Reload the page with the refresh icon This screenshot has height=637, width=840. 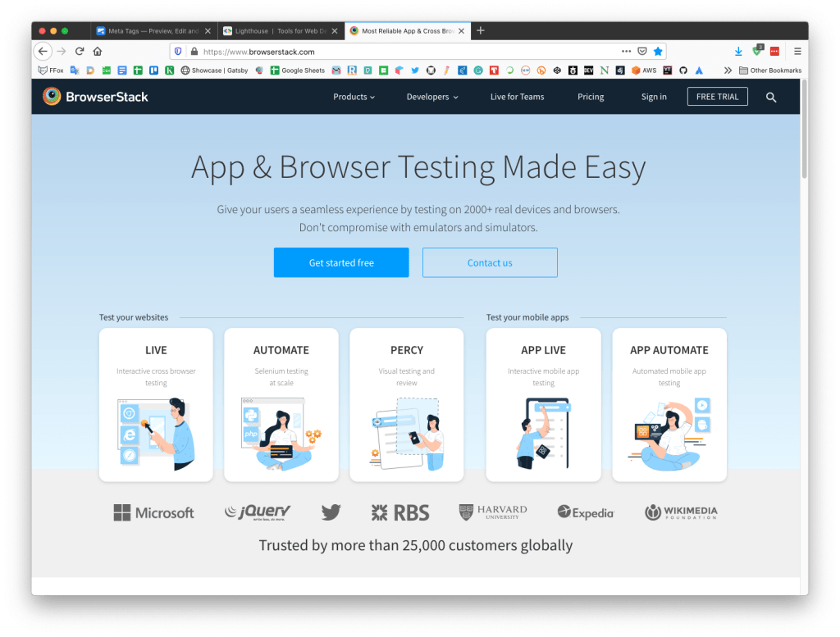80,52
